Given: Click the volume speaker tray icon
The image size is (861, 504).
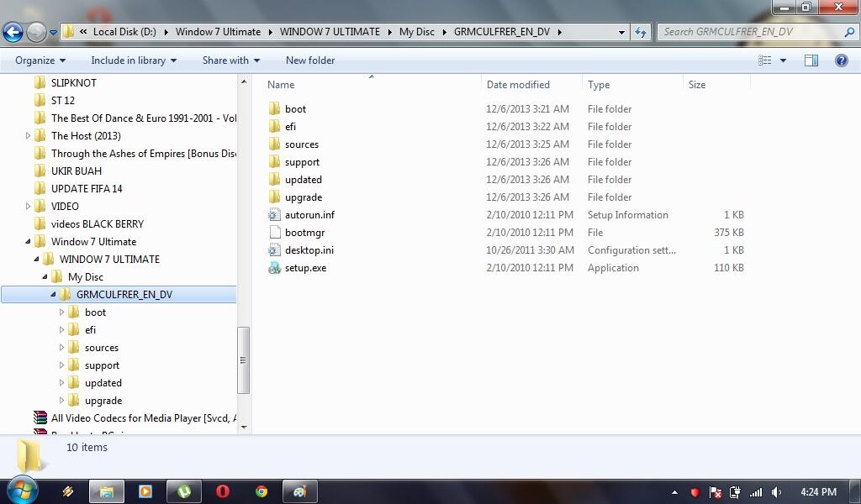Looking at the screenshot, I should 776,492.
